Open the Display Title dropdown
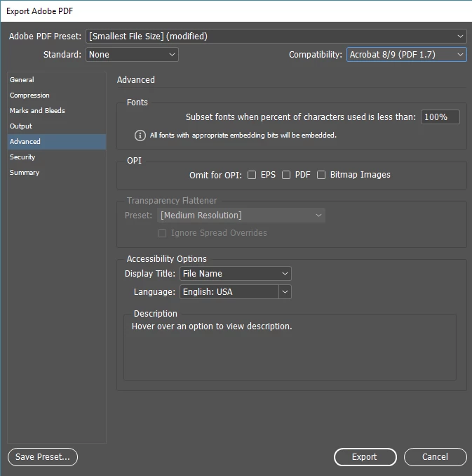Viewport: 472px width, 476px height. [x=236, y=274]
